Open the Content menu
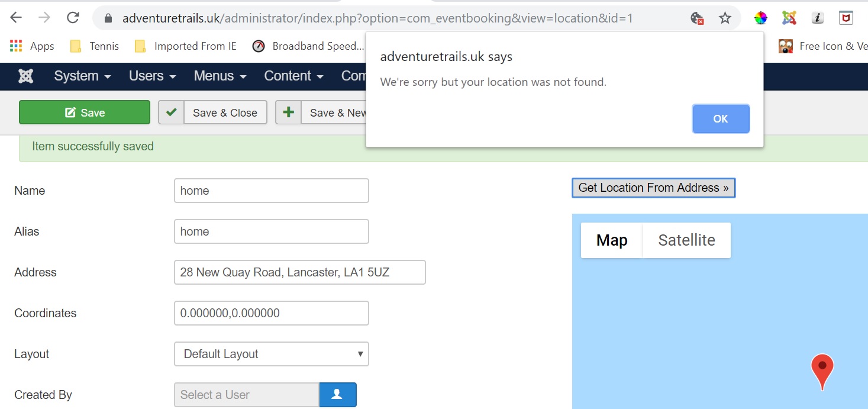This screenshot has height=409, width=868. [x=293, y=76]
